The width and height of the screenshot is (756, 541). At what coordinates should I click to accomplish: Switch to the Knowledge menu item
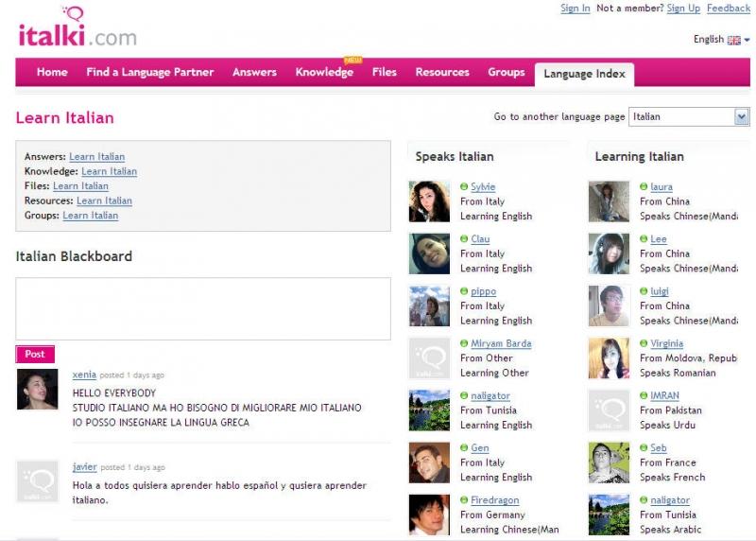click(324, 73)
